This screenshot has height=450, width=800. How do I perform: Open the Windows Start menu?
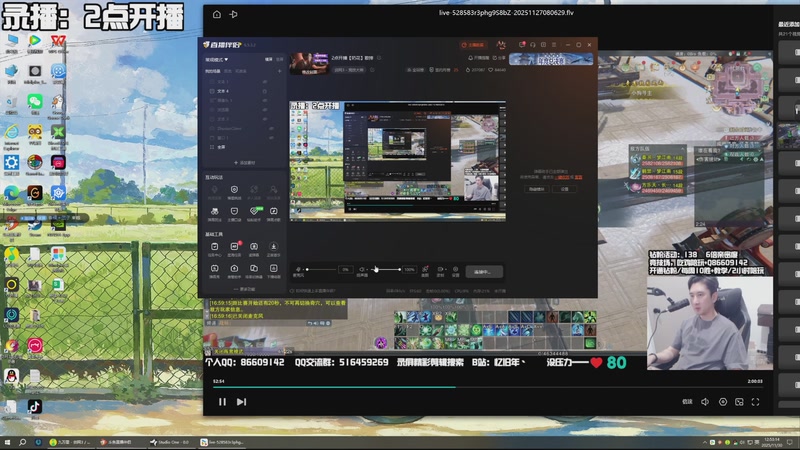click(7, 442)
